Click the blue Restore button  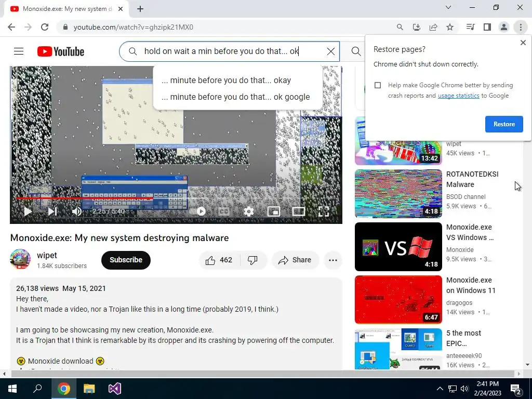click(x=504, y=124)
